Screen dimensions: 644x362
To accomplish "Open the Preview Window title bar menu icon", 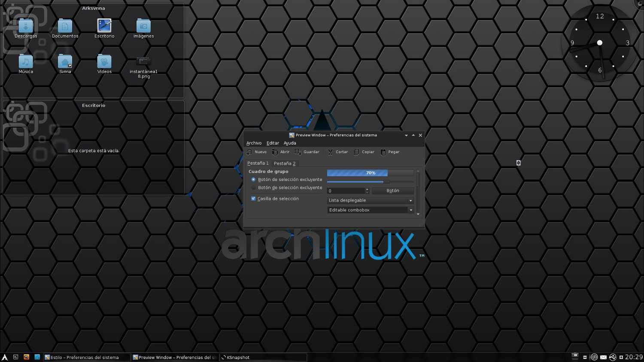I will pos(292,135).
